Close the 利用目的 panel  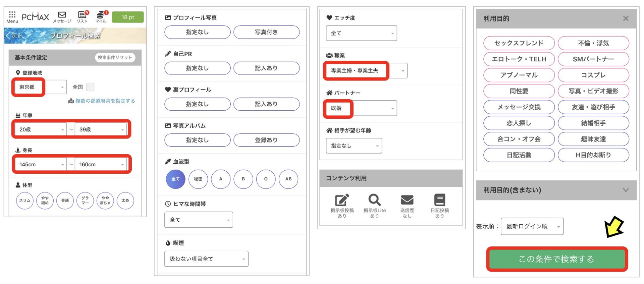click(625, 19)
